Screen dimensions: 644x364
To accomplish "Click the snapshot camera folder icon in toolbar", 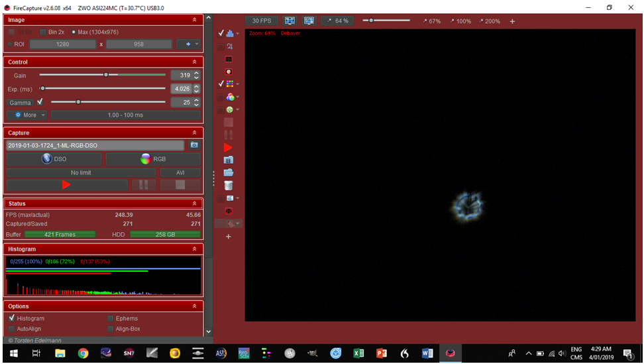I will coord(229,160).
